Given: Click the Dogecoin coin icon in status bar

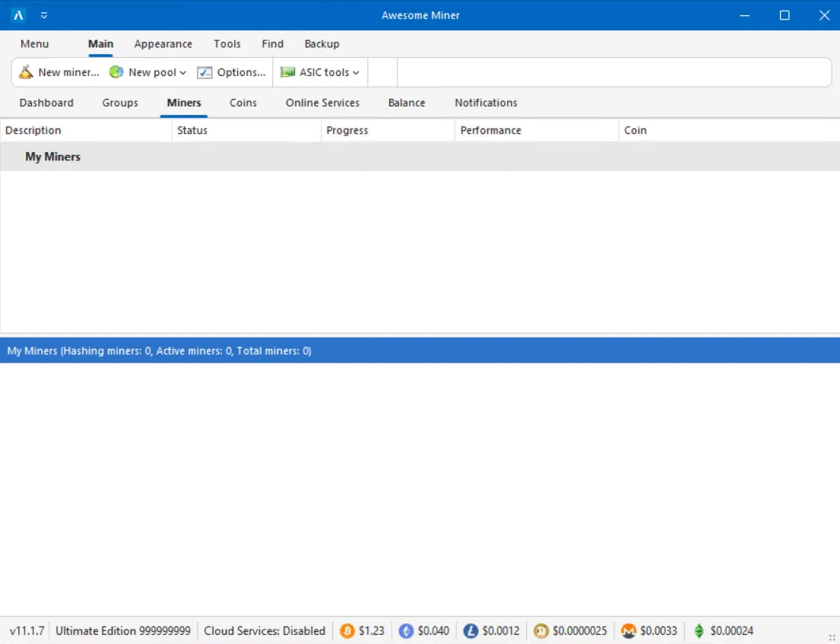Looking at the screenshot, I should 541,631.
